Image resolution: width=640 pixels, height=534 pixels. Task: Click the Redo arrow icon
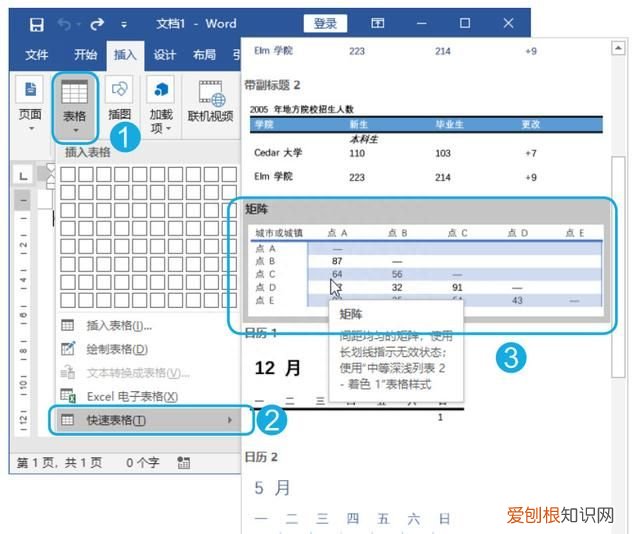point(97,24)
